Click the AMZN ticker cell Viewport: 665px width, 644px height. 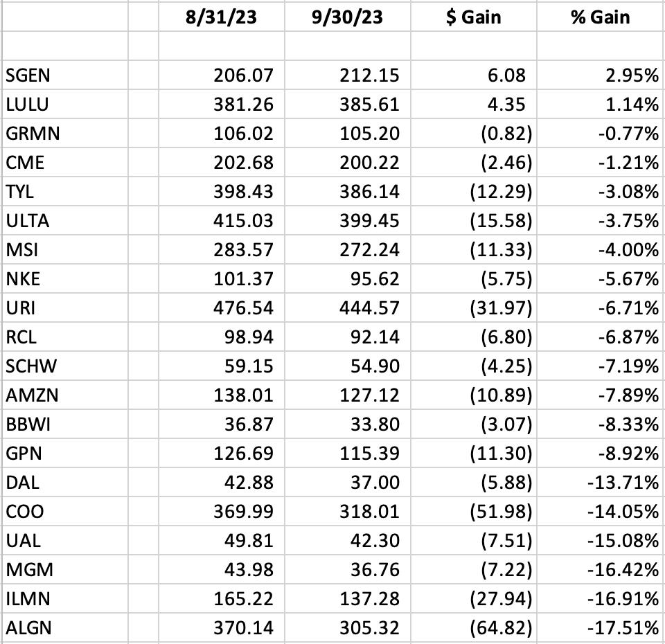tap(65, 395)
